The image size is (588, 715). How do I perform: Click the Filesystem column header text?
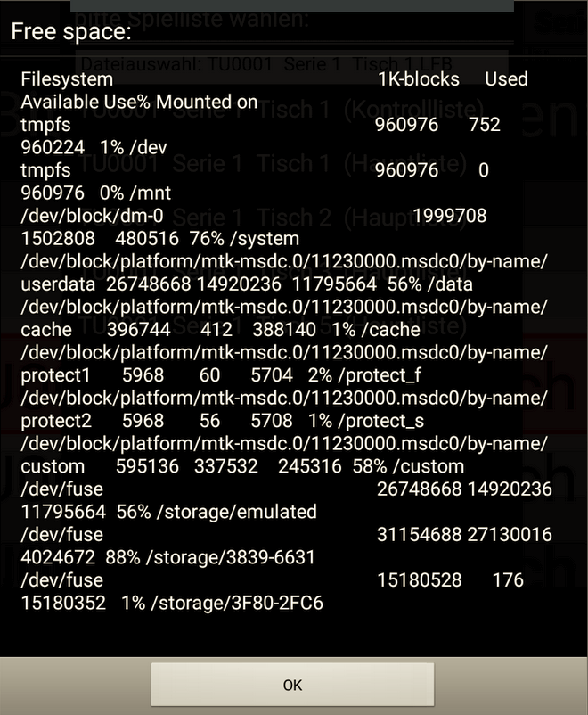[67, 79]
